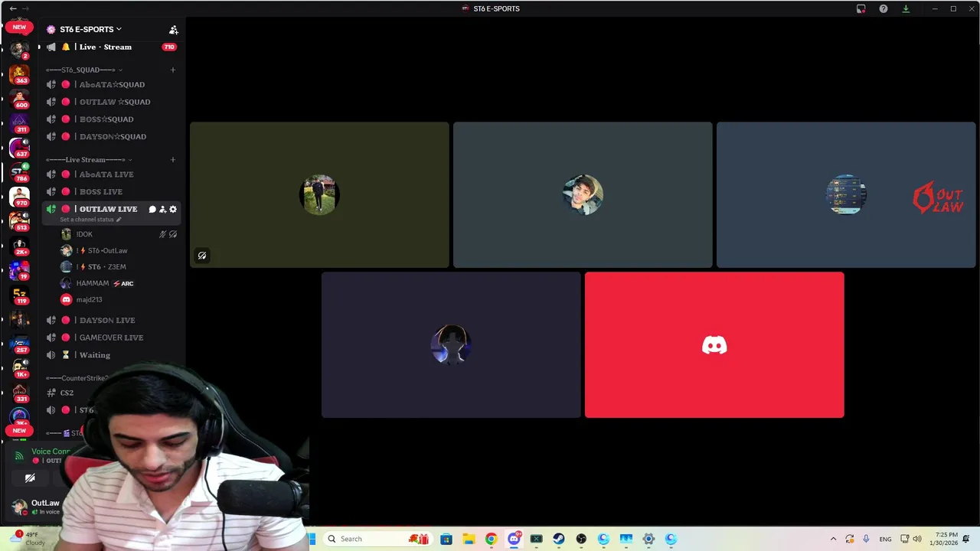Screen dimensions: 980x551
Task: Join BOSS LIVE voice channel
Action: coord(112,191)
